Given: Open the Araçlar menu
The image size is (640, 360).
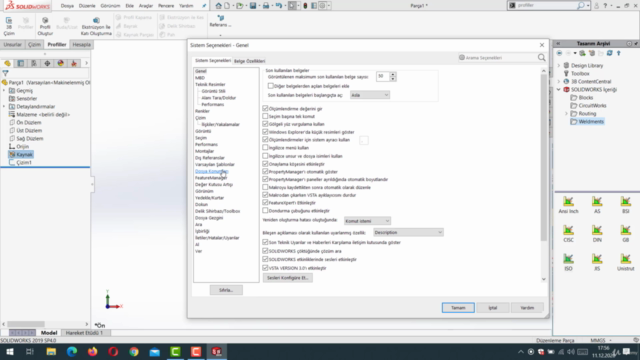Looking at the screenshot, I should pos(146,6).
